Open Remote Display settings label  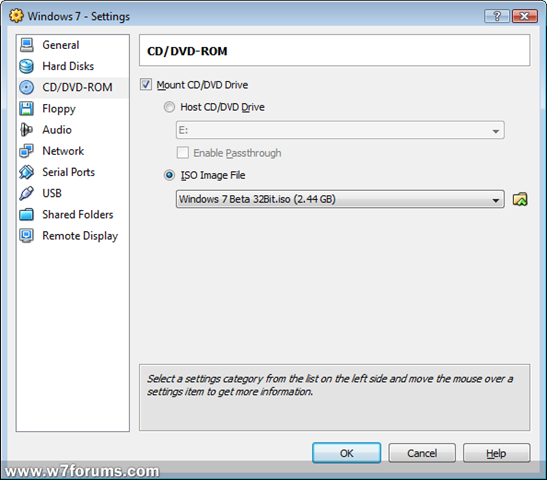[x=80, y=236]
